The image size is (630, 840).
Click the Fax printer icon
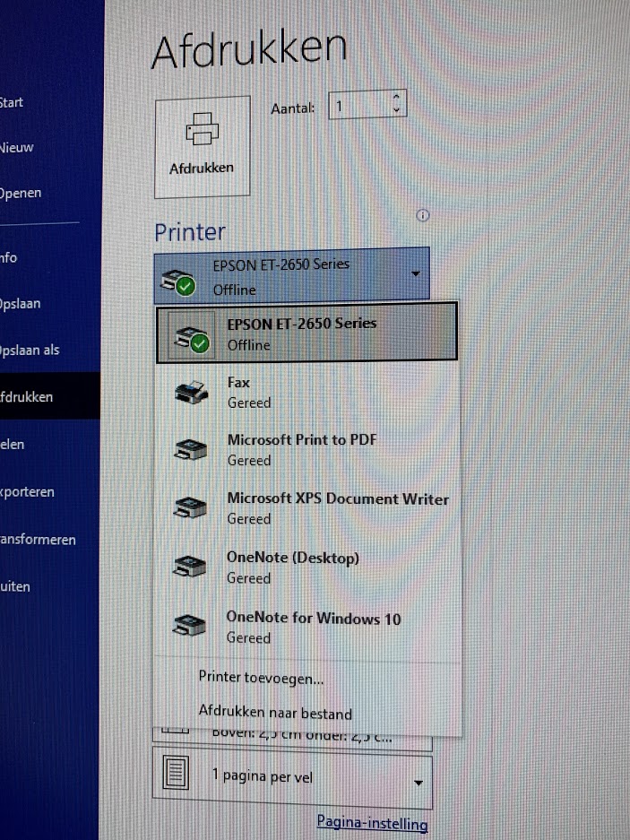click(190, 393)
